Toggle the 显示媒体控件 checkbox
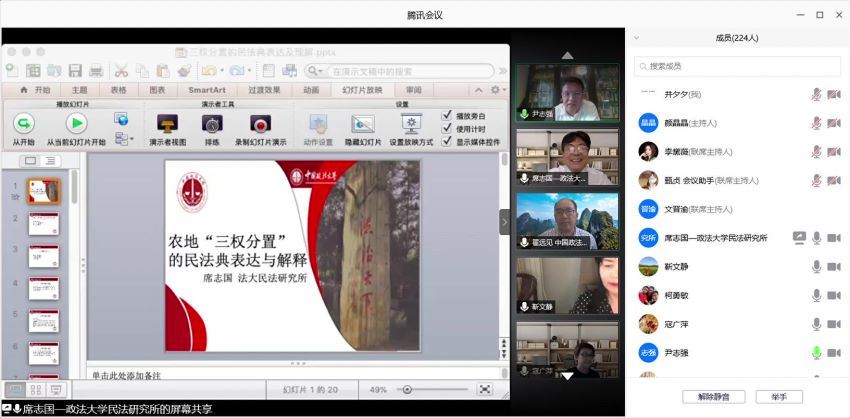 click(447, 142)
